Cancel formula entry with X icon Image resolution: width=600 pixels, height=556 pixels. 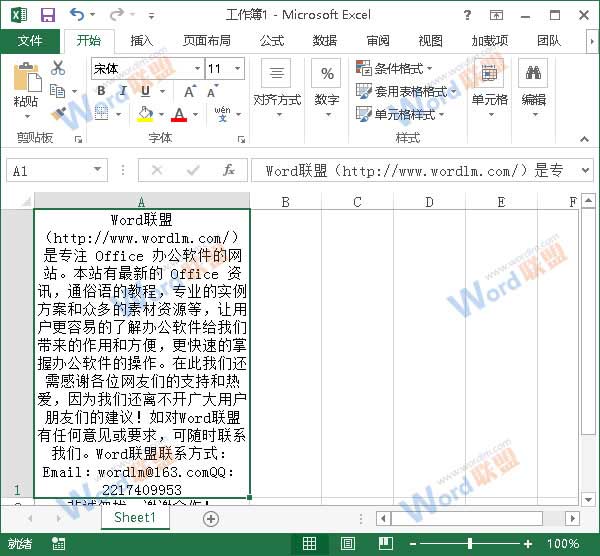[157, 170]
